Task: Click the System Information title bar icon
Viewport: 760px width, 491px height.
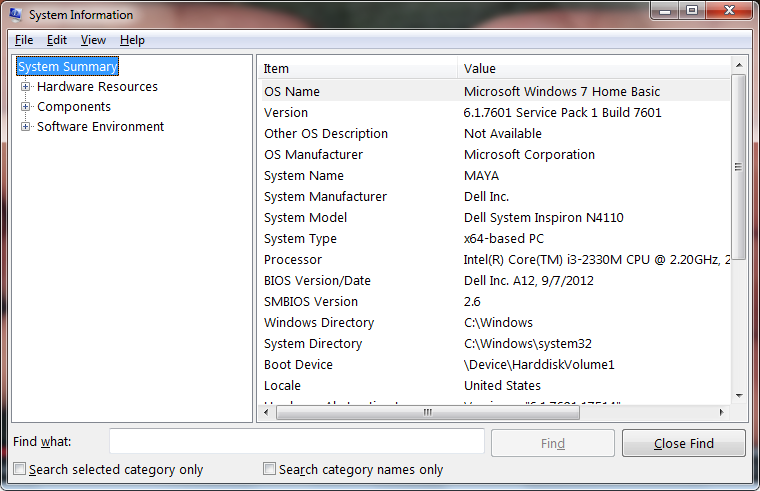Action: (15, 14)
